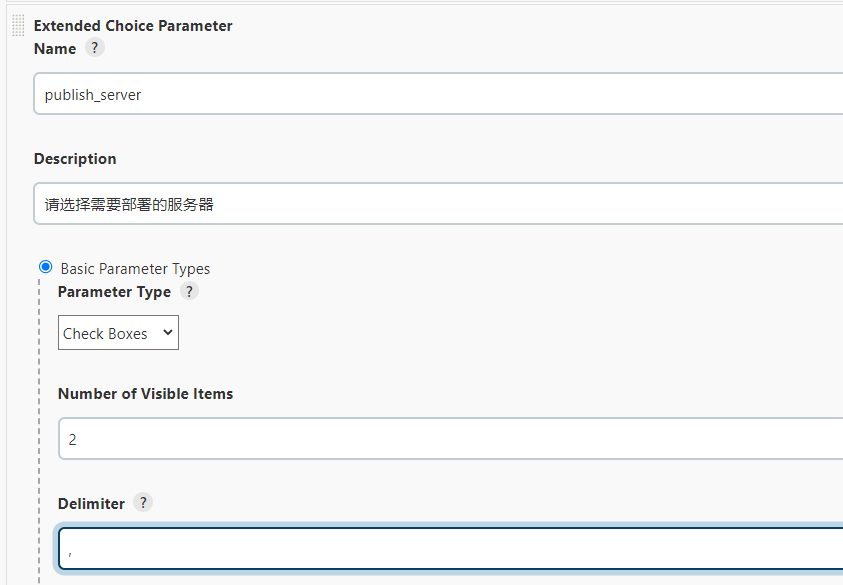Image resolution: width=843 pixels, height=585 pixels.
Task: Show help for Parameter Type
Action: 189,292
